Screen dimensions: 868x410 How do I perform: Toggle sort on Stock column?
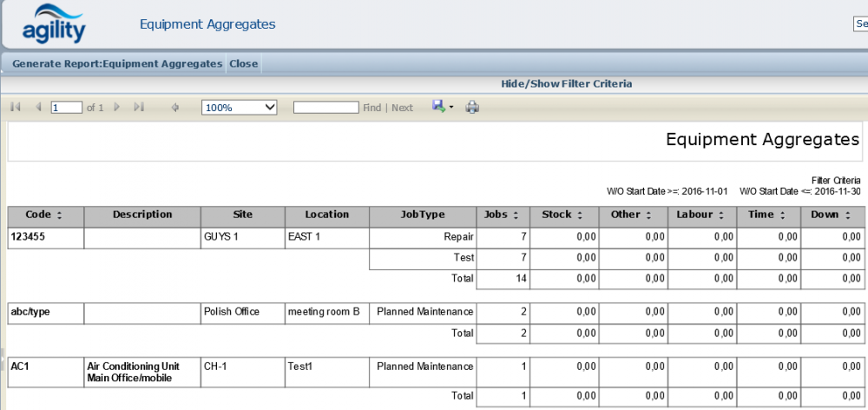pos(579,215)
